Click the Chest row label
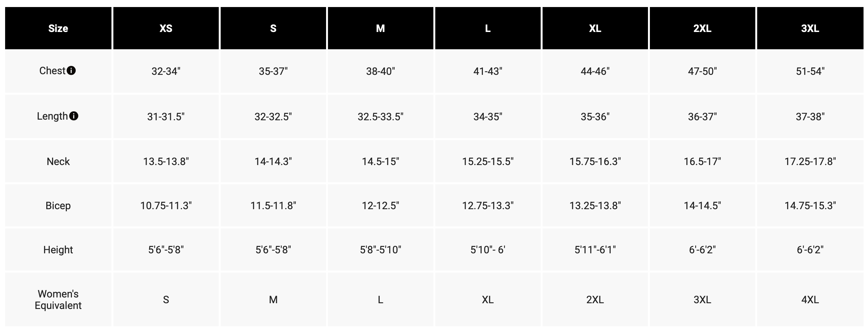The height and width of the screenshot is (332, 868). point(52,71)
